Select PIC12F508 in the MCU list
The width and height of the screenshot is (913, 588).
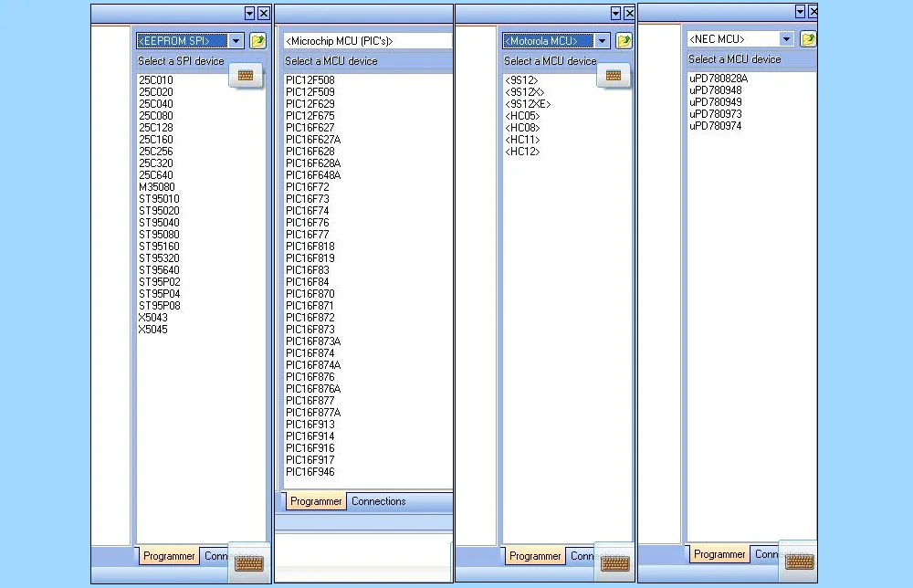[x=310, y=80]
